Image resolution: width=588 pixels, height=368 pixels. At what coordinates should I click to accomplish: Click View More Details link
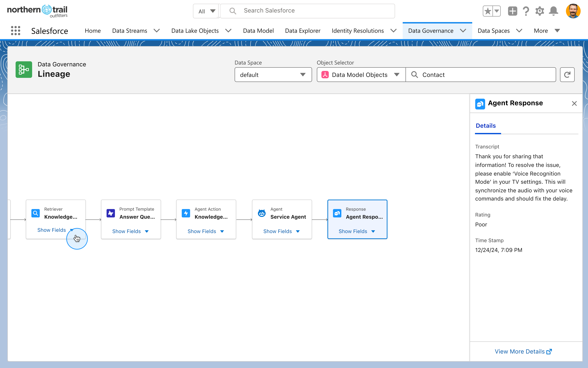click(523, 351)
